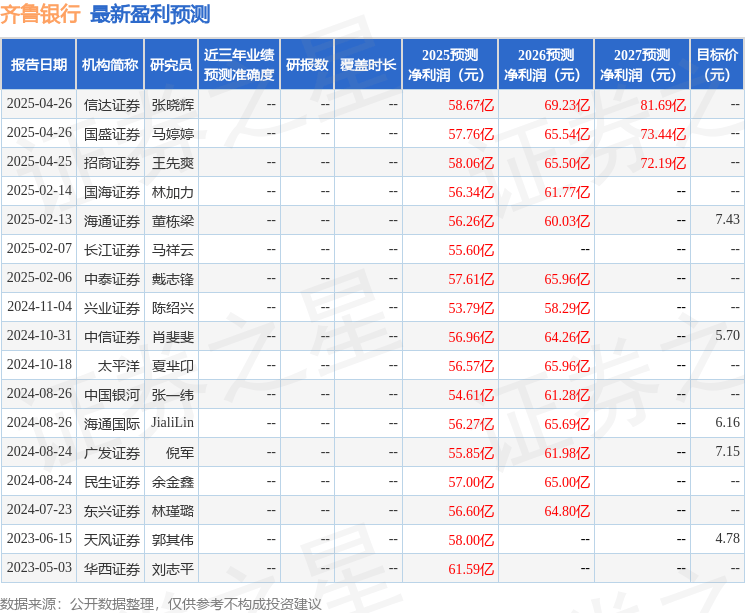The width and height of the screenshot is (745, 613).
Task: Click the 58.67亿 profit value
Action: [x=471, y=105]
